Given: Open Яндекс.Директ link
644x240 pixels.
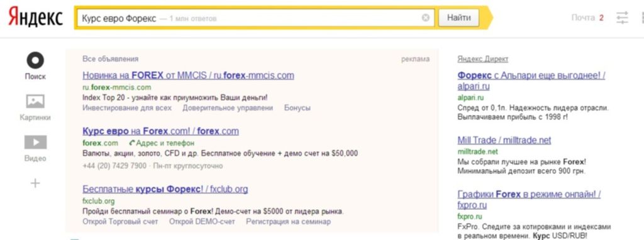Looking at the screenshot, I should pyautogui.click(x=482, y=59).
